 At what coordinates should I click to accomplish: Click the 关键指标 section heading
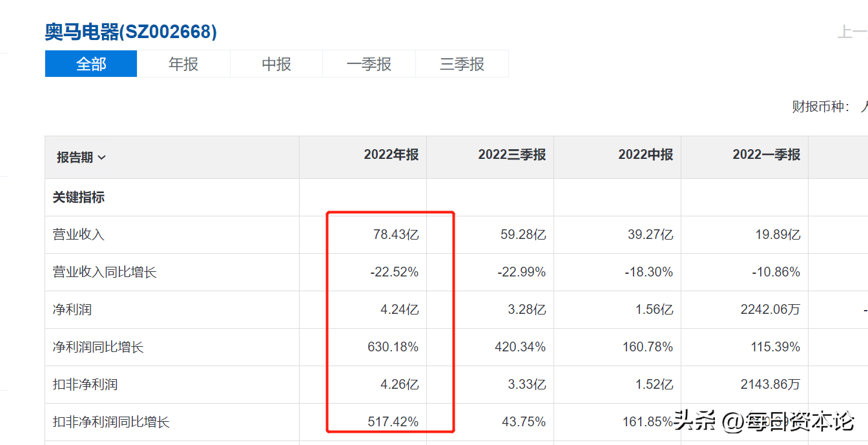[79, 198]
